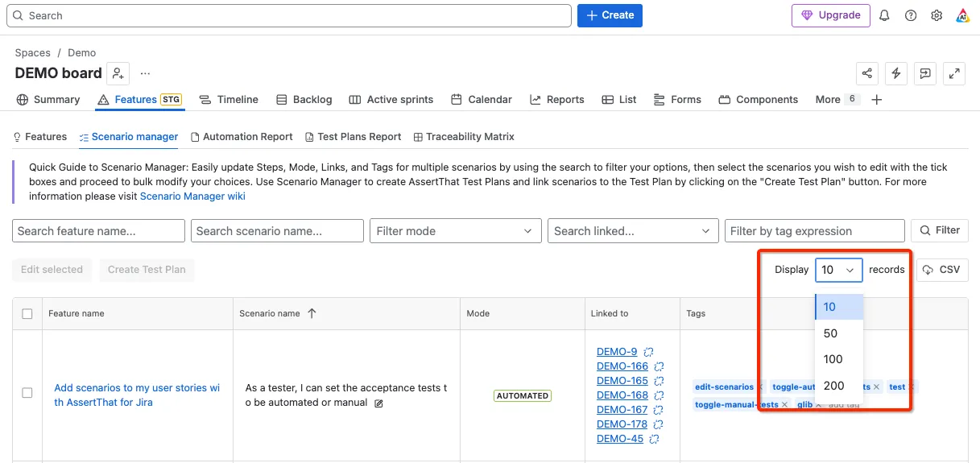Viewport: 980px width, 463px height.
Task: Click the share icon for DEMO board
Action: click(x=867, y=73)
